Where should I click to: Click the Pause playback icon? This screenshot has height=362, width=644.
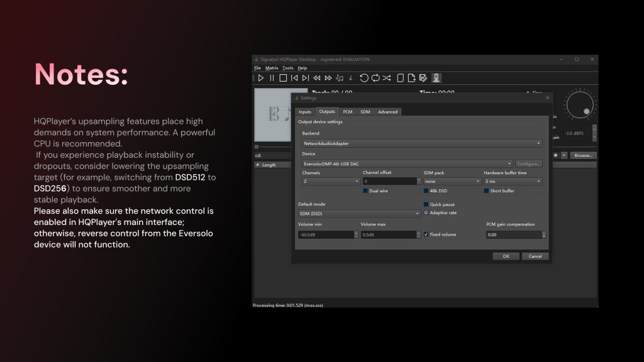pos(272,78)
